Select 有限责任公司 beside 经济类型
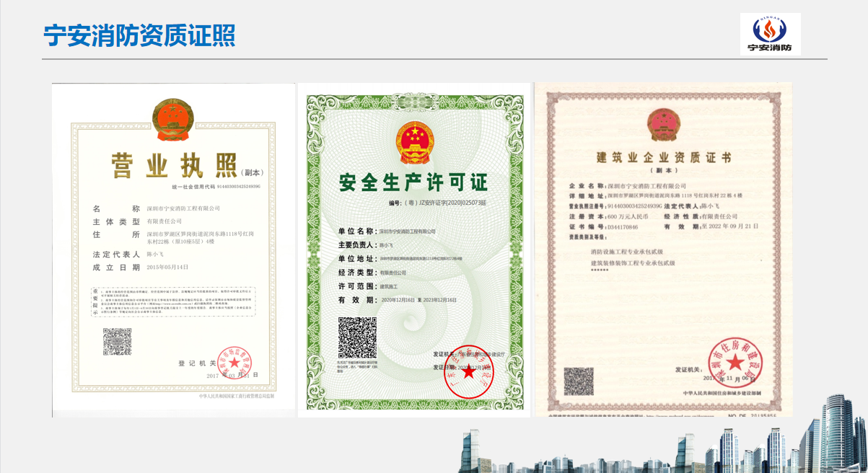The image size is (868, 473). pyautogui.click(x=393, y=273)
